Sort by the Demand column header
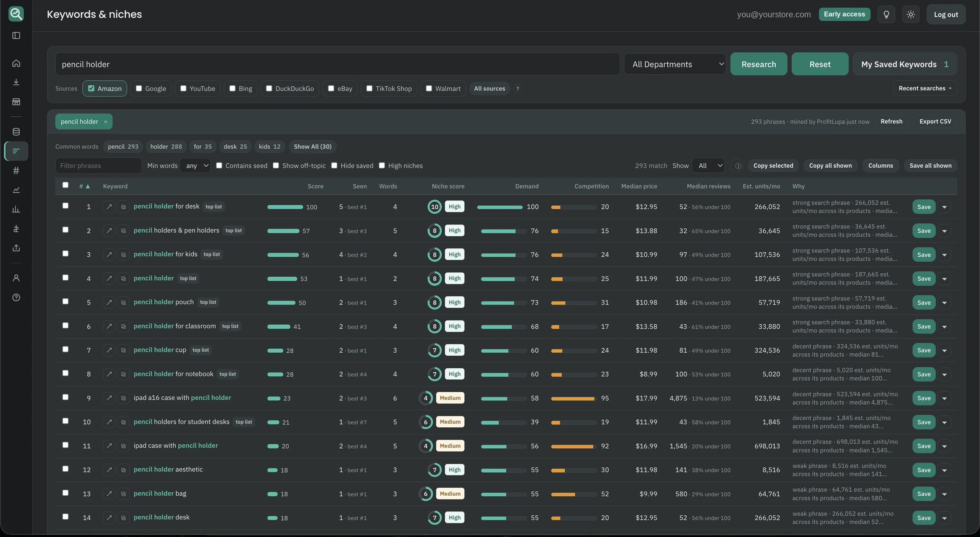980x537 pixels. click(527, 186)
